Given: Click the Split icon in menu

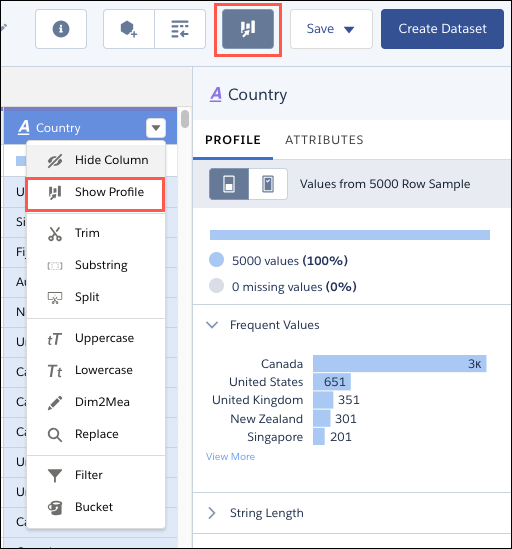Looking at the screenshot, I should tap(55, 298).
